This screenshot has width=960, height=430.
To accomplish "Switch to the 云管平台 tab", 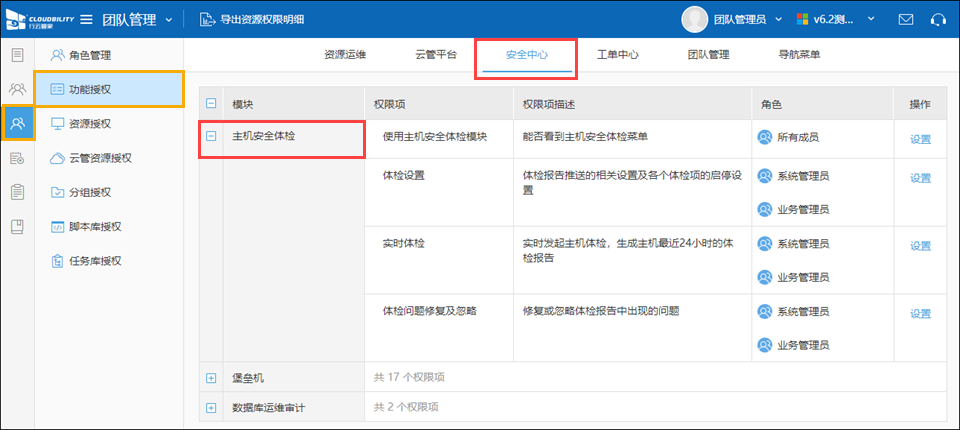I will 435,55.
